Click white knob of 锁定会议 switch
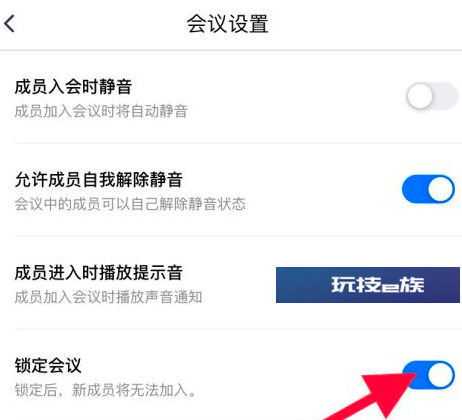 coord(441,375)
